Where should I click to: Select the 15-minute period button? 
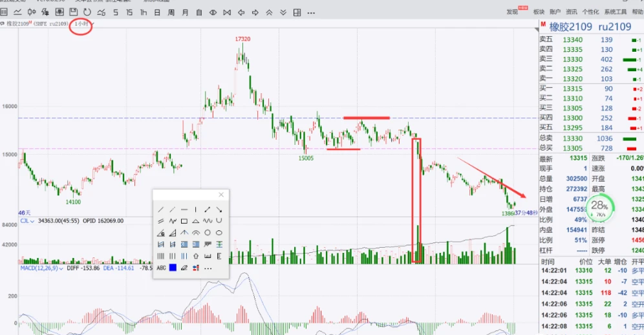click(x=129, y=13)
